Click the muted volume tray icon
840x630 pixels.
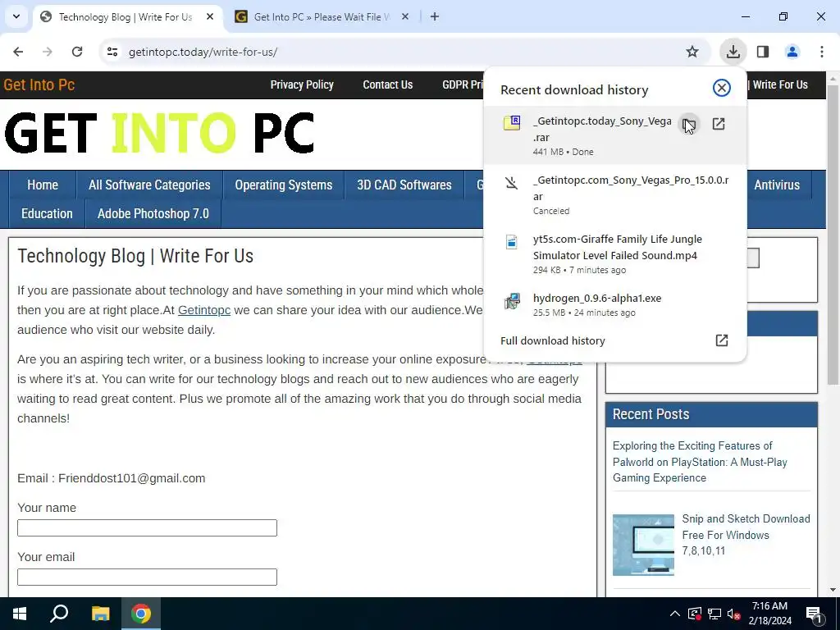733,614
